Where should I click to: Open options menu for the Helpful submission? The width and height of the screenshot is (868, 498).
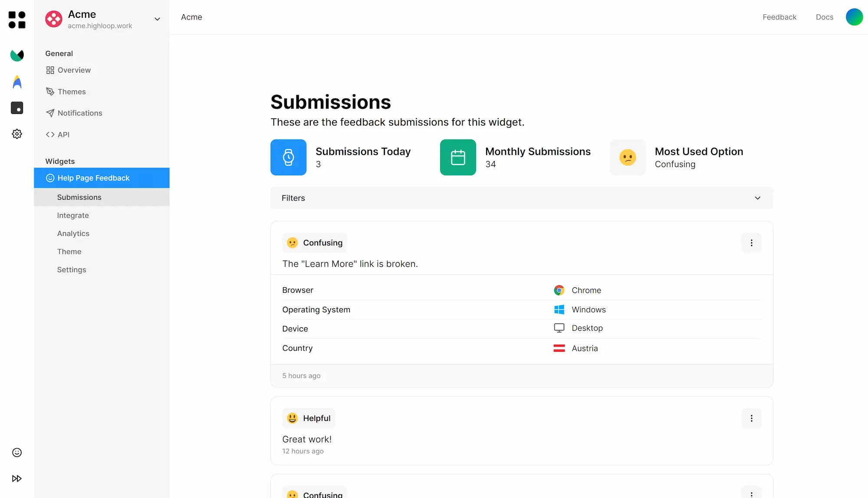tap(751, 418)
